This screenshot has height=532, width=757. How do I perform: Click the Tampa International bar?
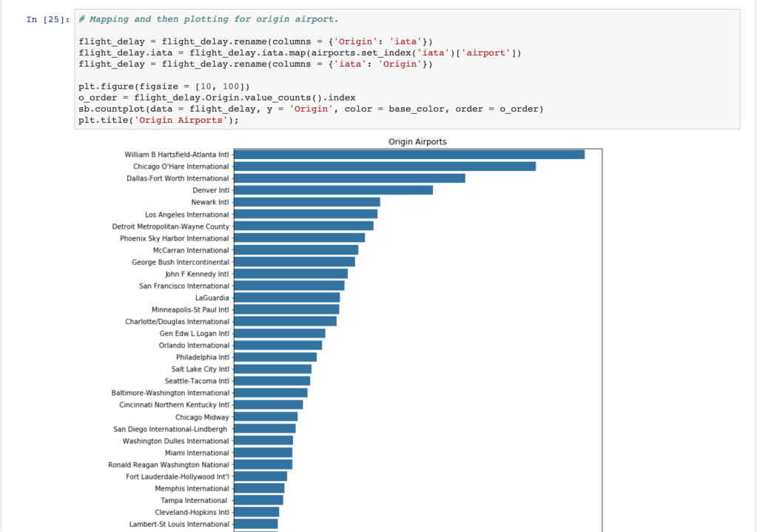click(x=258, y=500)
